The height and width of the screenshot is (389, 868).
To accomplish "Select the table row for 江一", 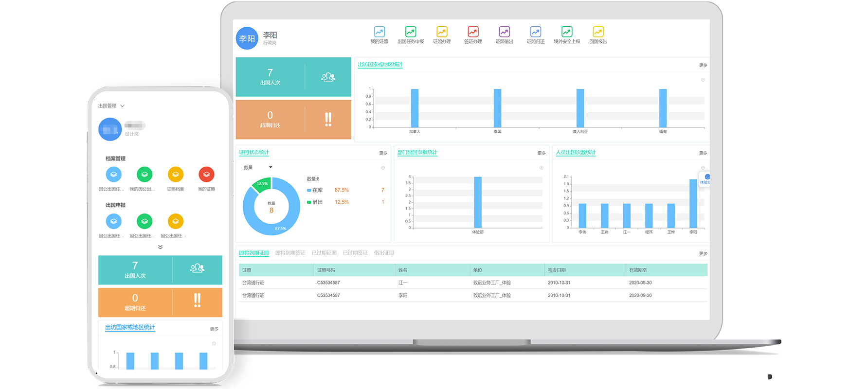I will coord(403,283).
